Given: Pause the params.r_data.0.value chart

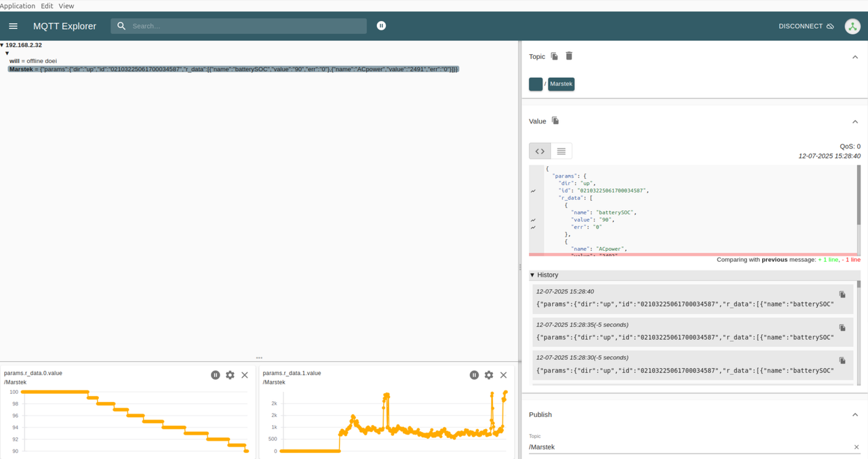Looking at the screenshot, I should (216, 375).
